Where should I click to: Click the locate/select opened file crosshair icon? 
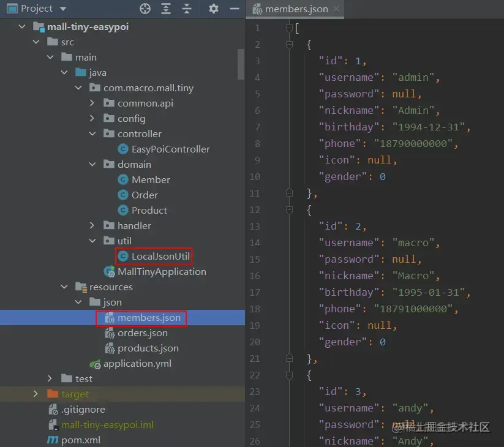pos(145,9)
